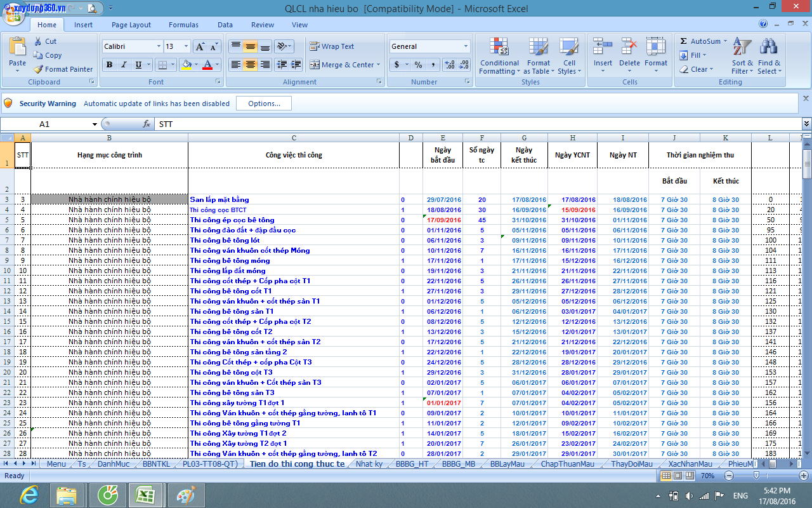This screenshot has width=812, height=508.
Task: Open the Alignment dialog launcher
Action: coord(379,82)
